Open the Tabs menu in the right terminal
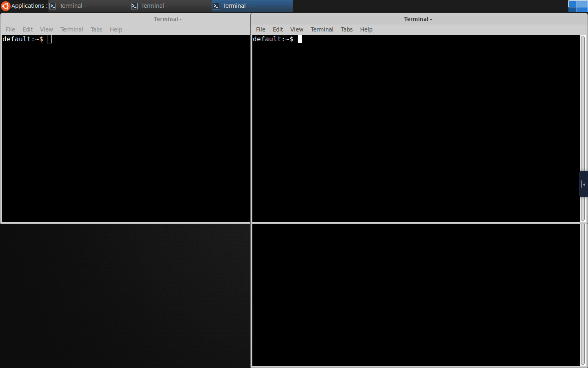This screenshot has height=368, width=588. coord(347,29)
